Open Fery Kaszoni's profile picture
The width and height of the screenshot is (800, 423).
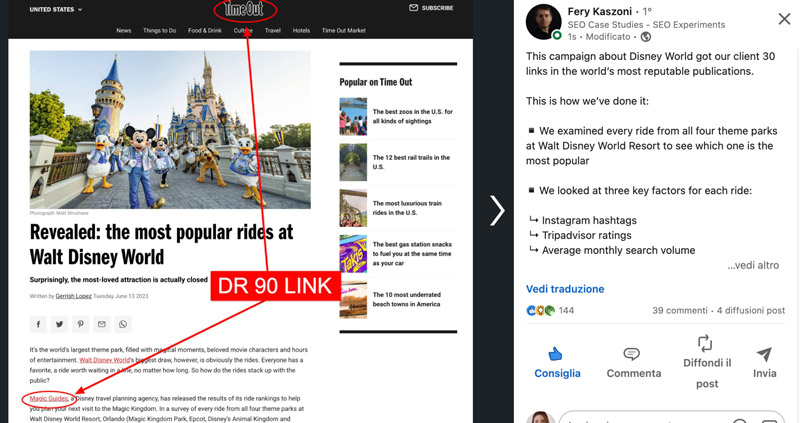click(543, 21)
